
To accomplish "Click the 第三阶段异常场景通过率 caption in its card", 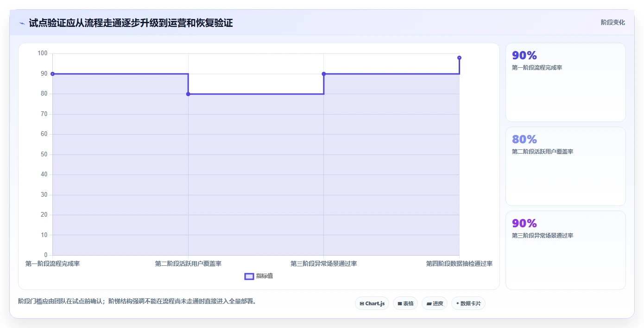I will (543, 236).
